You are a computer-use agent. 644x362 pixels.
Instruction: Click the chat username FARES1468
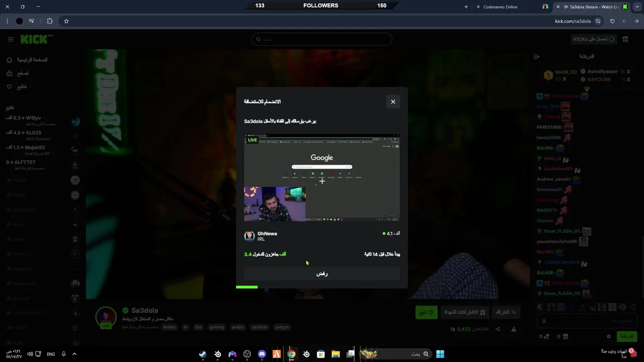pyautogui.click(x=549, y=127)
